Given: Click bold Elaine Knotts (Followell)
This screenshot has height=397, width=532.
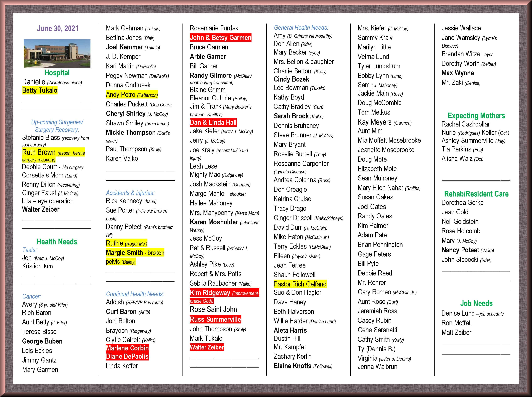Looking at the screenshot, I should [x=303, y=366].
